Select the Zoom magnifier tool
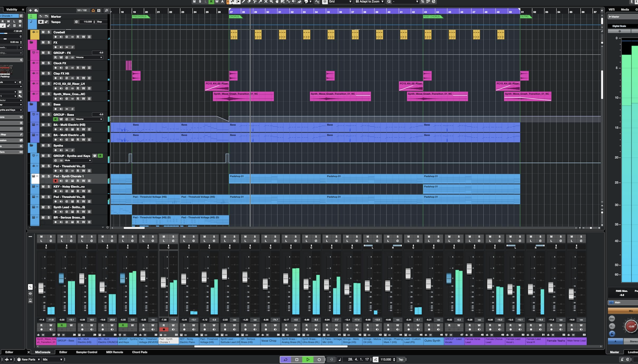The height and width of the screenshot is (364, 638). click(271, 2)
